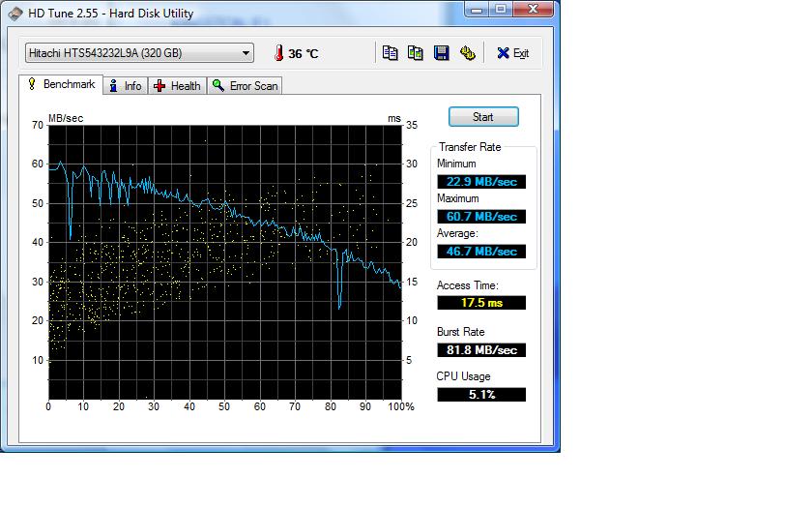Click the 100% label on the graph axis
The image size is (812, 508).
point(401,407)
